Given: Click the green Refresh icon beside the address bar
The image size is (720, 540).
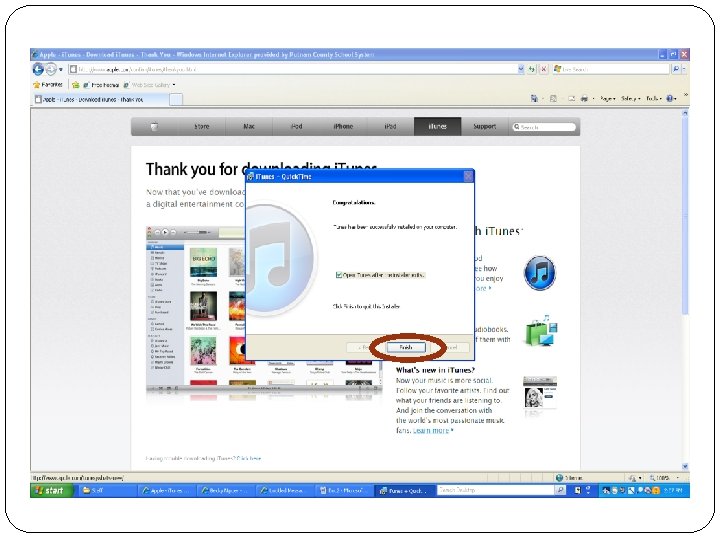Looking at the screenshot, I should click(x=532, y=69).
